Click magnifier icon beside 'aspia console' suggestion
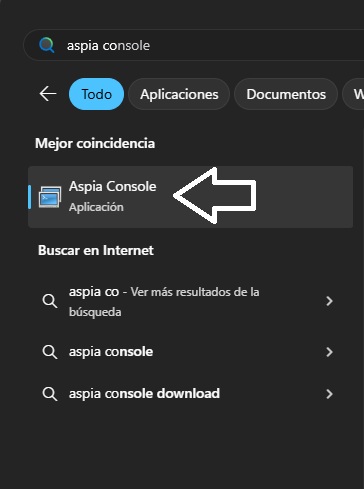 [x=50, y=352]
